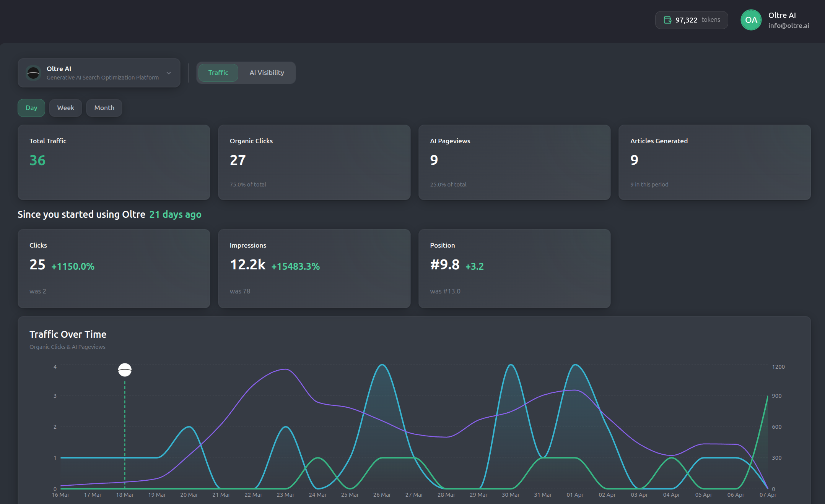The image size is (825, 504).
Task: Click the Oltre AI round logo in selector
Action: click(x=33, y=73)
